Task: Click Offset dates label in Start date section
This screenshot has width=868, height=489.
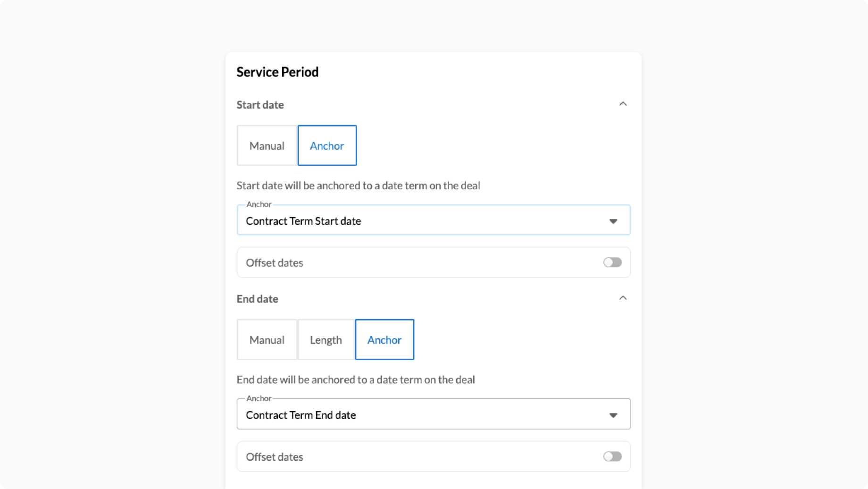Action: point(274,263)
